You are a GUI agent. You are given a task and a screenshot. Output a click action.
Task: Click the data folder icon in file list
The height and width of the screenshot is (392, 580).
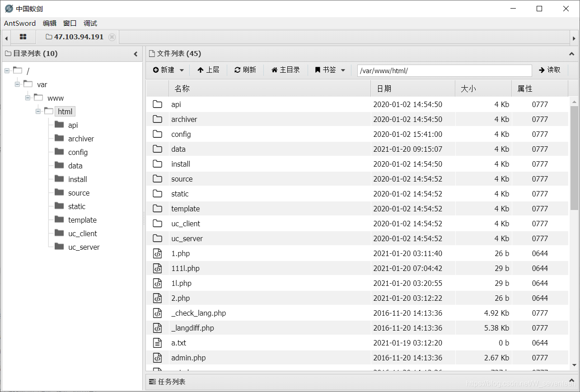(x=157, y=149)
